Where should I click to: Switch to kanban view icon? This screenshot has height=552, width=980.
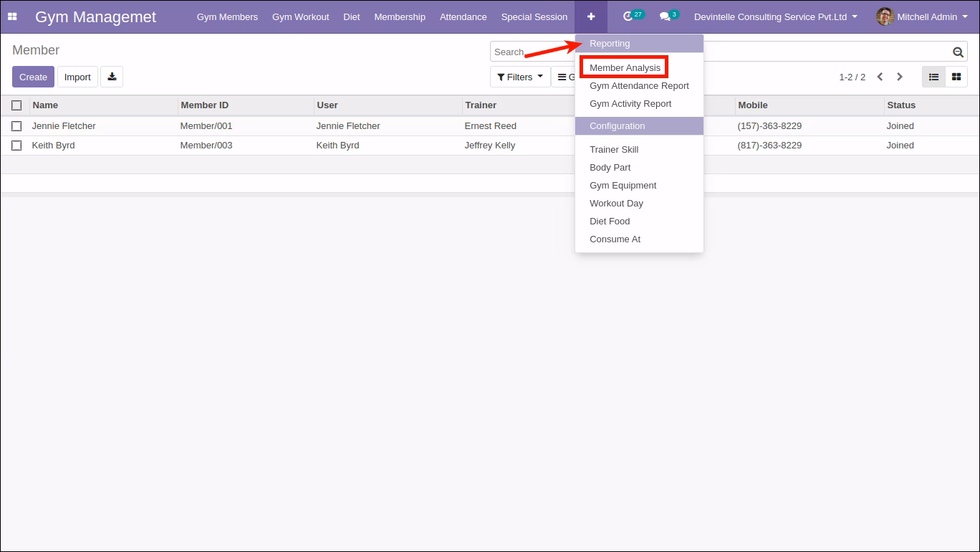pyautogui.click(x=956, y=77)
